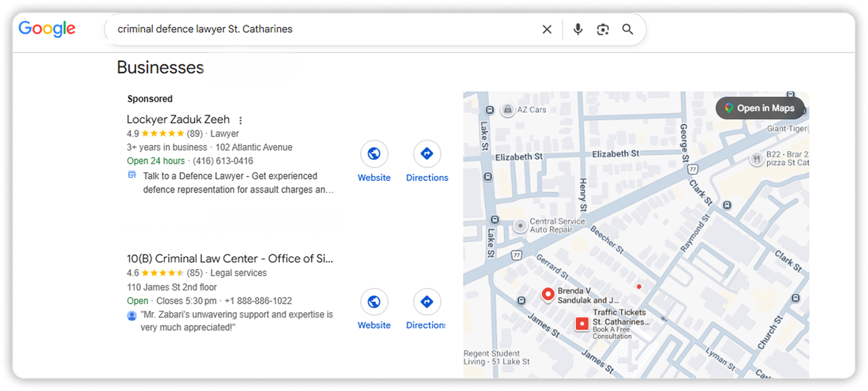868x391 pixels.
Task: Click phone number (416) 613-0416
Action: (x=223, y=161)
